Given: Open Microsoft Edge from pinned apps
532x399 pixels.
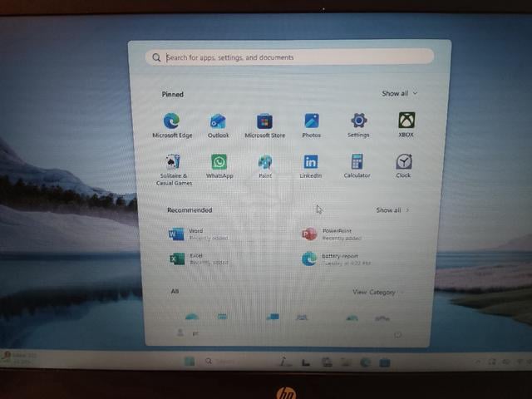Looking at the screenshot, I should click(x=172, y=126).
